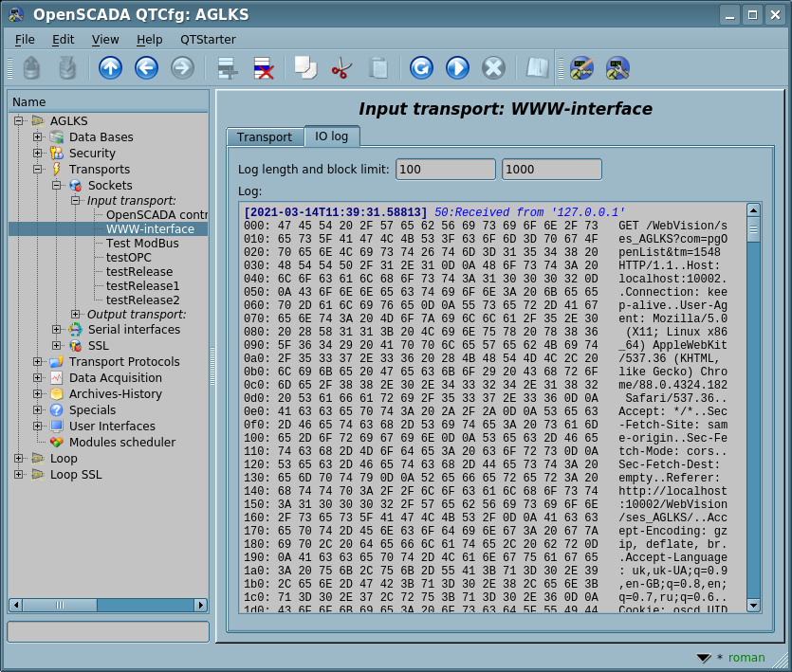Click the status bar dropdown arrow indicator
792x672 pixels.
[x=703, y=658]
